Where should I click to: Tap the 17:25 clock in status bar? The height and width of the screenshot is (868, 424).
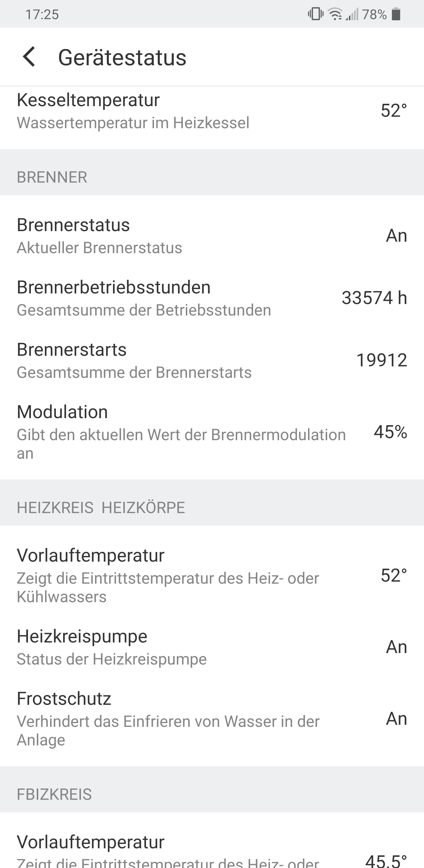[42, 14]
